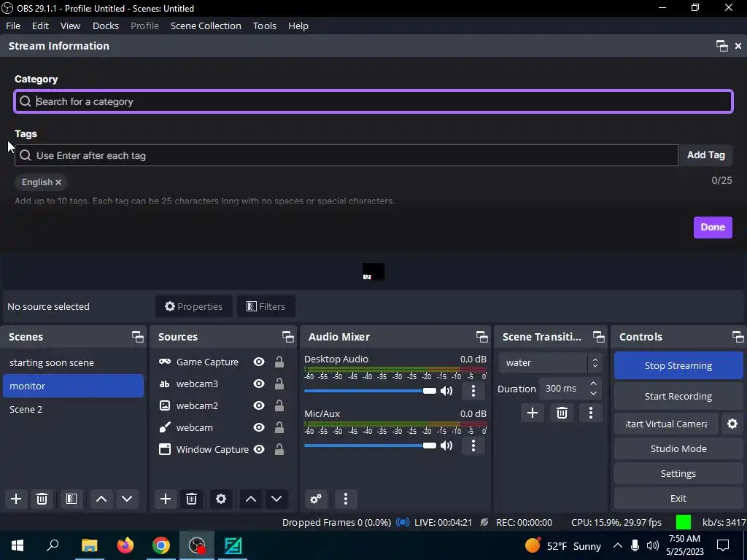This screenshot has height=560, width=747.
Task: Open the Tools menu
Action: (264, 26)
